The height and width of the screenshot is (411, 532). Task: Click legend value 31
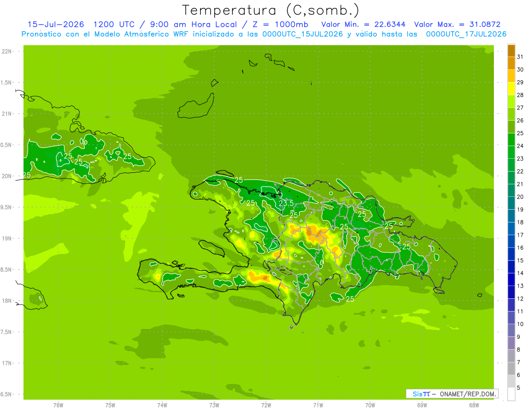coord(520,57)
